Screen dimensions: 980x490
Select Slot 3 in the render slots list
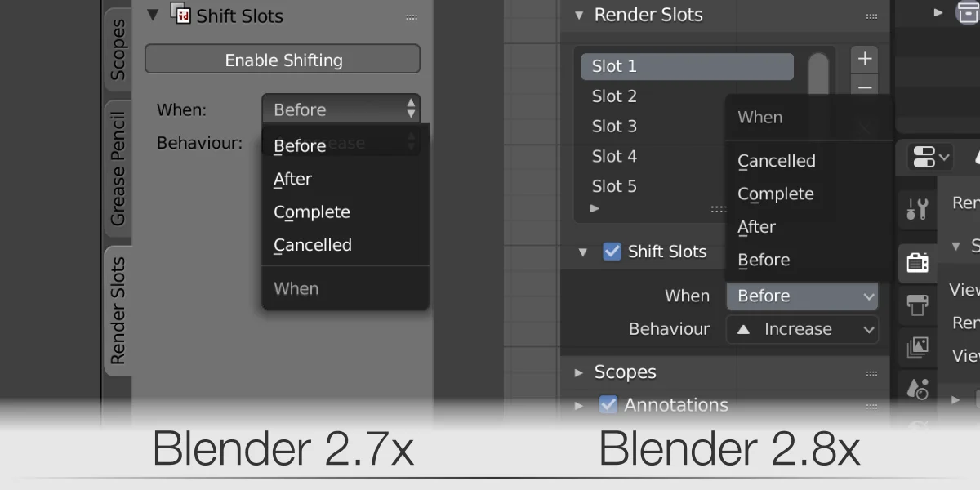click(x=614, y=126)
